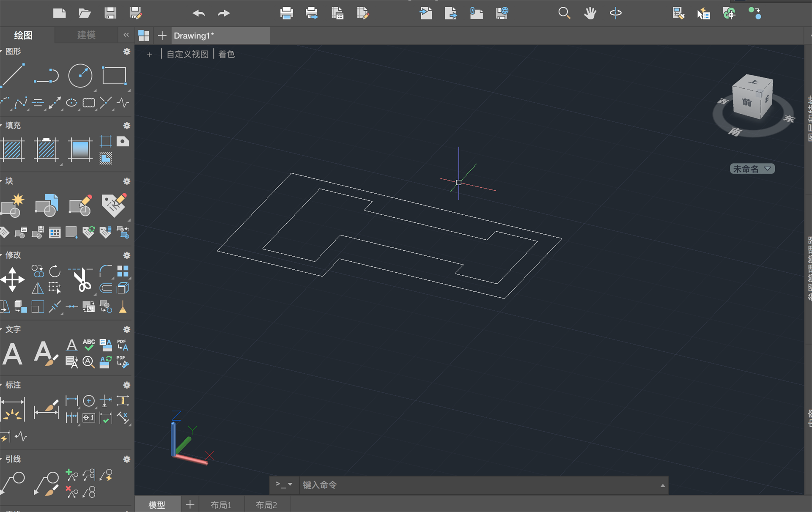The width and height of the screenshot is (812, 512).
Task: Click the Redo arrow
Action: coord(224,14)
